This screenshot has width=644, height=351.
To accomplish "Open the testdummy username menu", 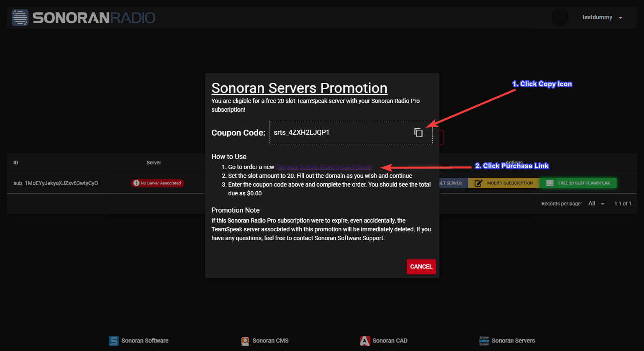I will click(597, 18).
